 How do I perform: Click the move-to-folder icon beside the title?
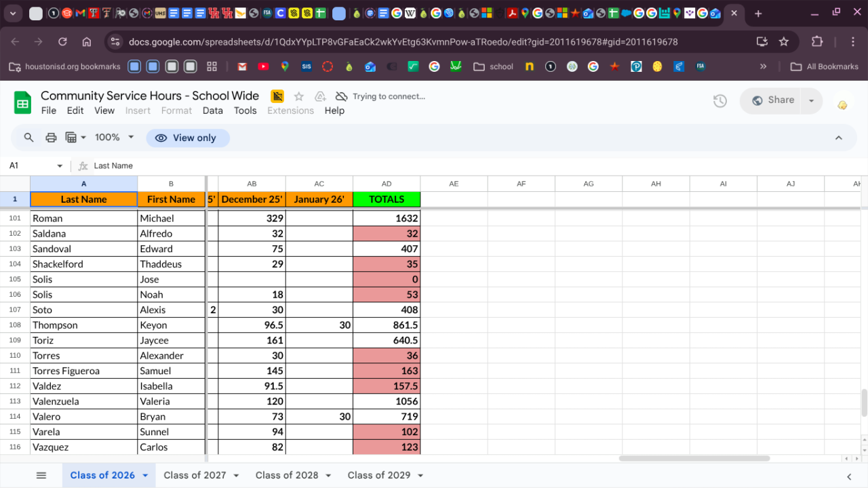click(x=321, y=96)
